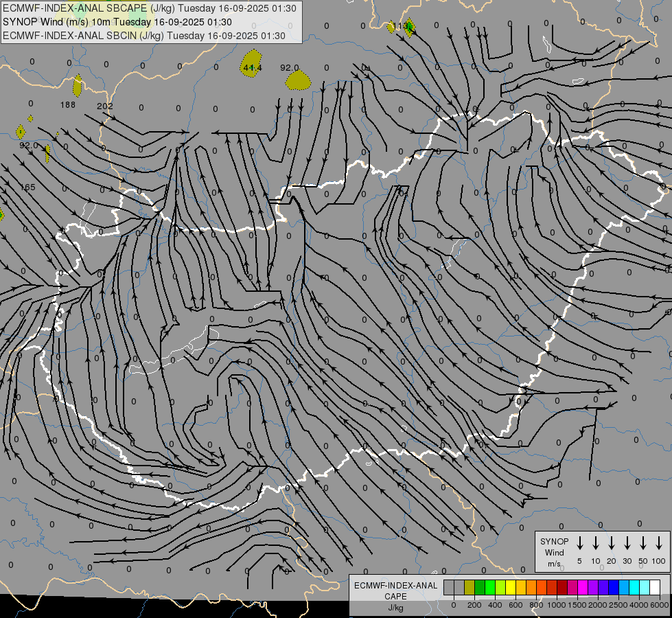
Task: Click the SBCAPE title line in header box
Action: [x=150, y=8]
